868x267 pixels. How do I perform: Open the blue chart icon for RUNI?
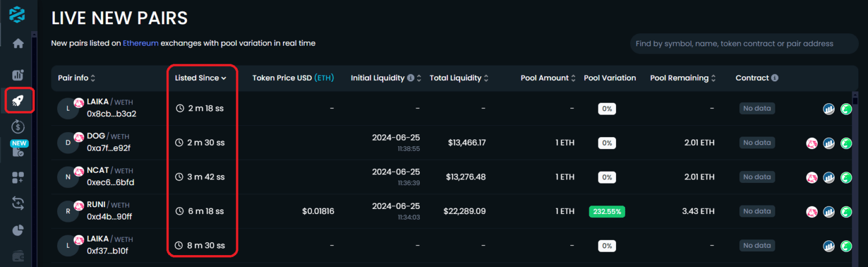click(828, 212)
